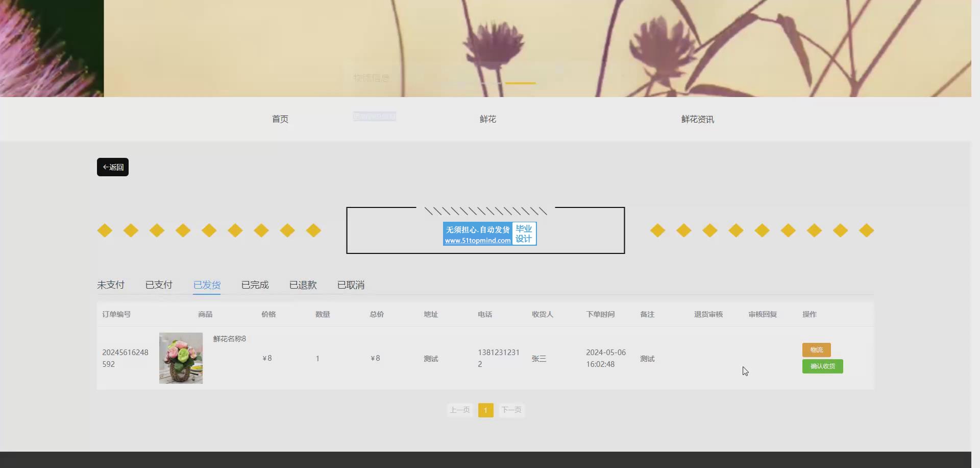Click product name 鲜花名称8
Viewport: 980px width, 468px height.
[x=230, y=339]
